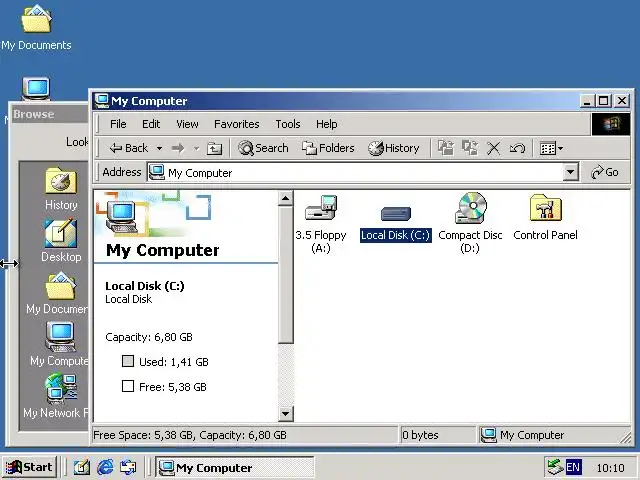Click the 0 bytes status bar entry
This screenshot has width=640, height=480.
click(x=420, y=435)
